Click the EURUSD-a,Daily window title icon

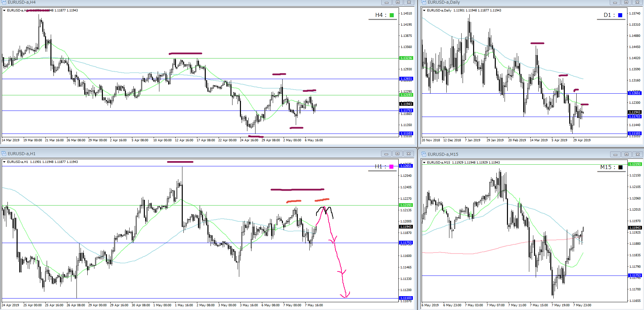[424, 2]
